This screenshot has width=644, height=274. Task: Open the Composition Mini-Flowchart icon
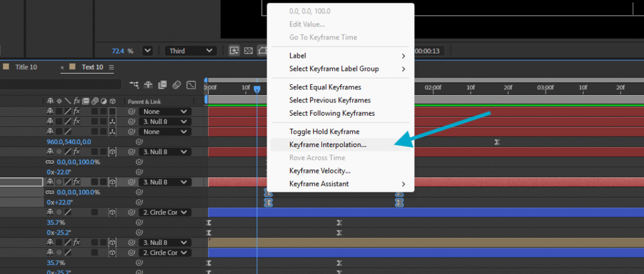point(134,84)
